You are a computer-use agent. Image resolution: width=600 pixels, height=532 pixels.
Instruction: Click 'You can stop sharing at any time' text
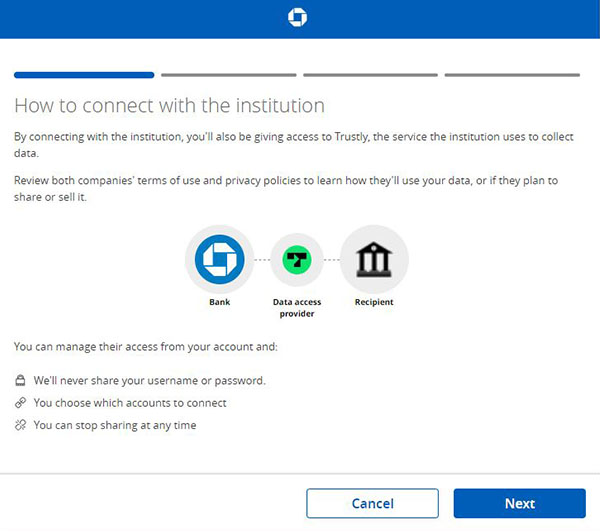coord(115,425)
